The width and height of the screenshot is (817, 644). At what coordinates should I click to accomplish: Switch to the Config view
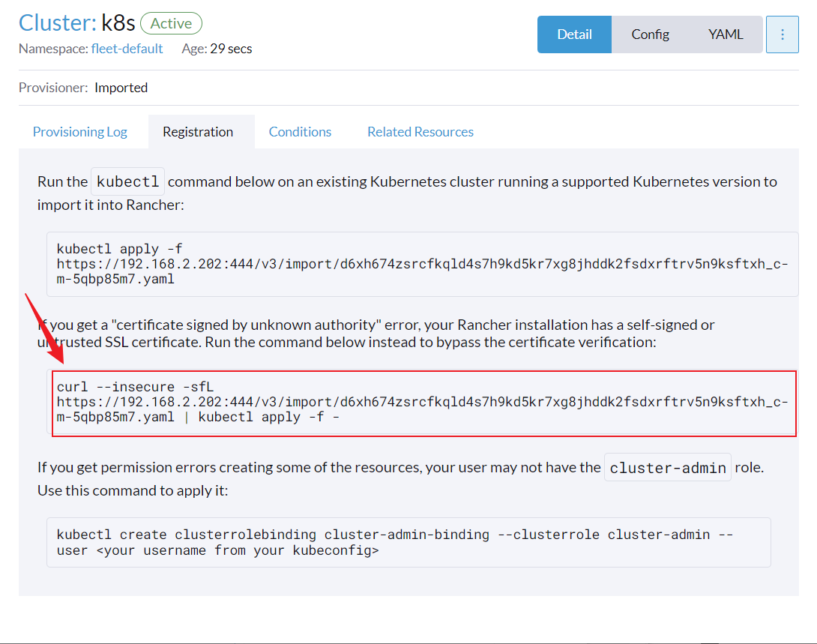[650, 34]
